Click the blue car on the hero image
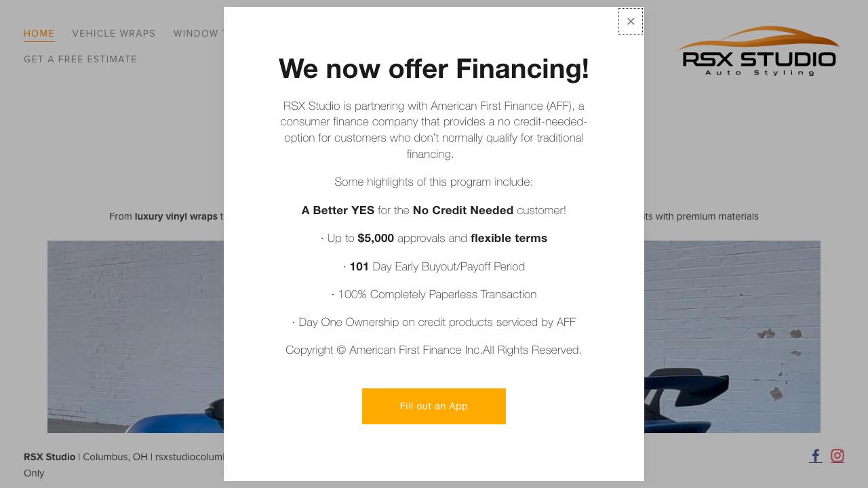Image resolution: width=868 pixels, height=488 pixels. (x=176, y=422)
